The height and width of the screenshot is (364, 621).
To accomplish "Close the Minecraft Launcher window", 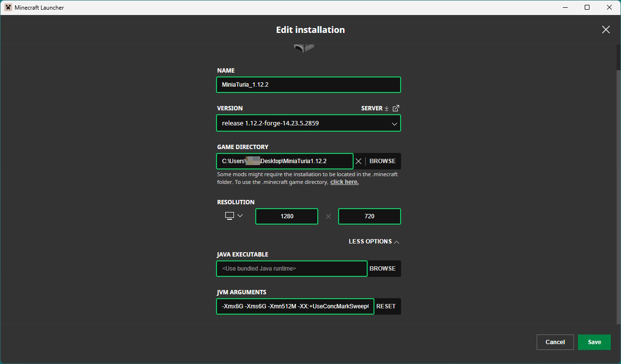I will tap(609, 7).
